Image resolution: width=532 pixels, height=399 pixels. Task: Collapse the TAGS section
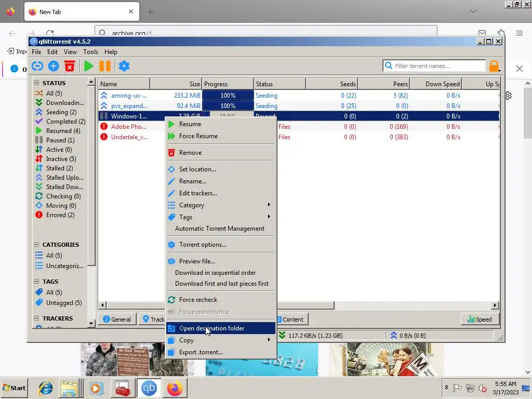coord(37,281)
